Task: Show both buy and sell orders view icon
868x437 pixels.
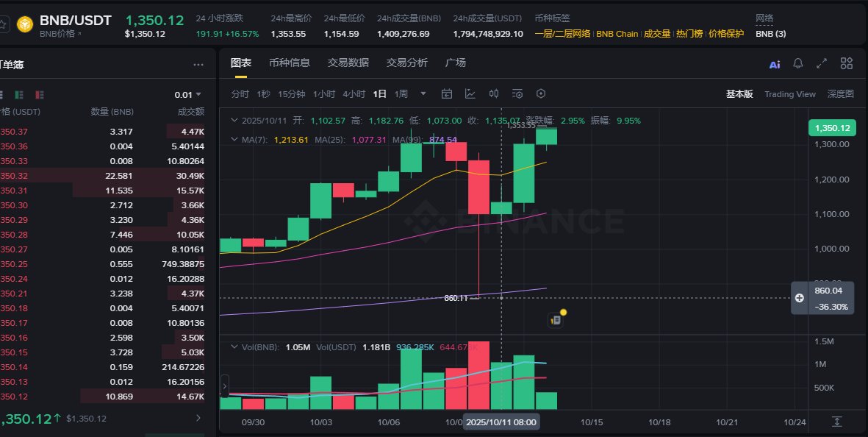Action: click(1, 95)
